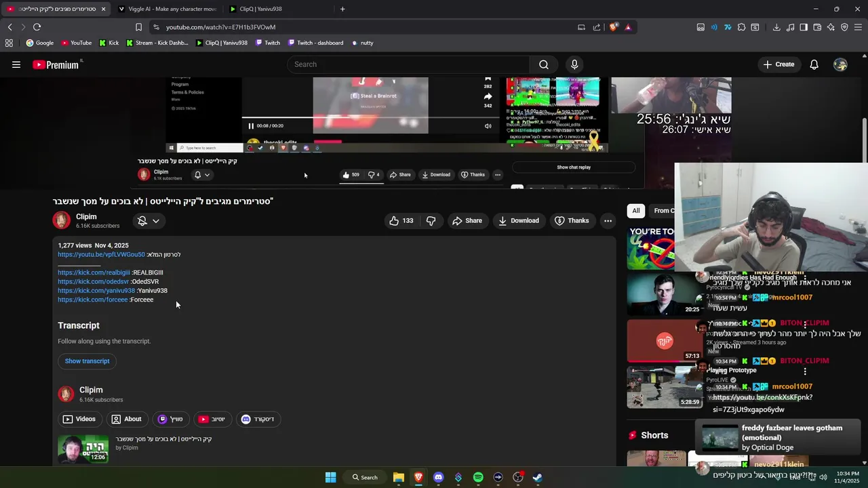Click the Brave Shields lion icon
This screenshot has height=488, width=868.
click(614, 27)
